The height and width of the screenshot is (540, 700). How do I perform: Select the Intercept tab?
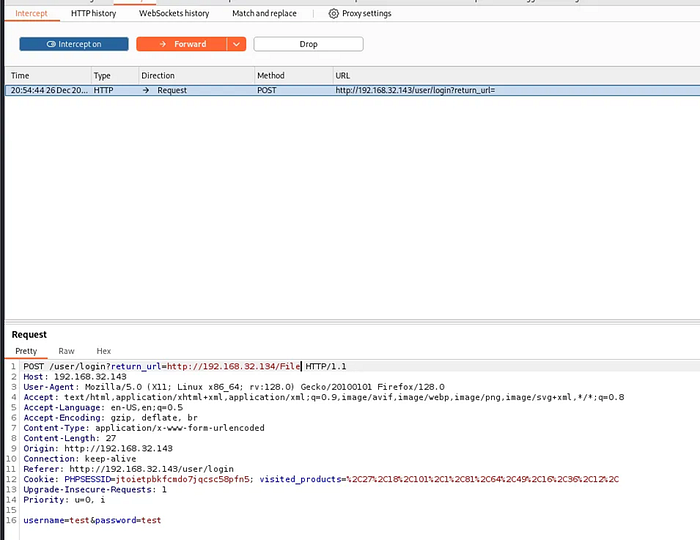tap(31, 13)
